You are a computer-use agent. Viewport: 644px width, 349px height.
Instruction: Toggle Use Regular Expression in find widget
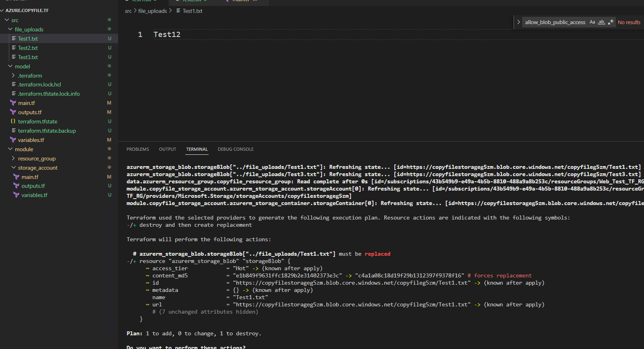[x=611, y=22]
